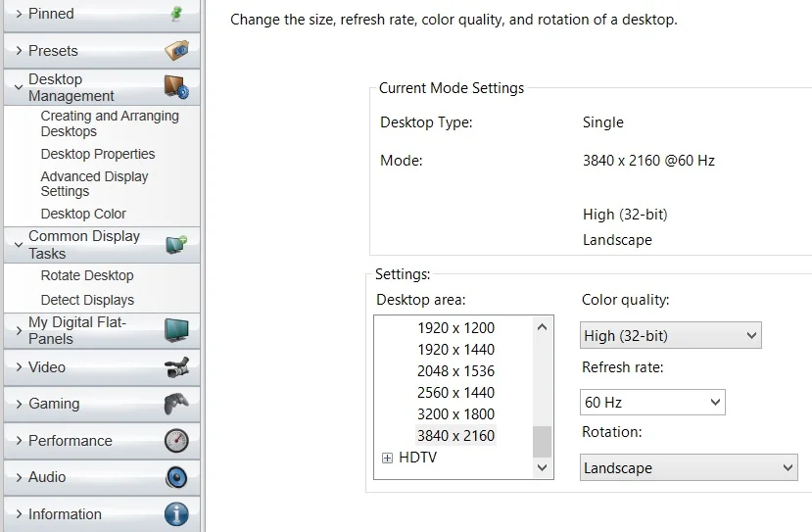Viewport: 812px width, 532px height.
Task: Click the Audio section header label
Action: 47,477
